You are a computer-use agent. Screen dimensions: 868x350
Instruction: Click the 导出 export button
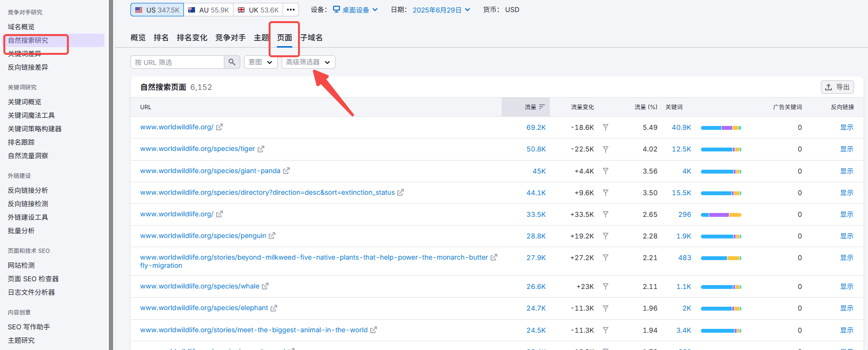tap(837, 87)
